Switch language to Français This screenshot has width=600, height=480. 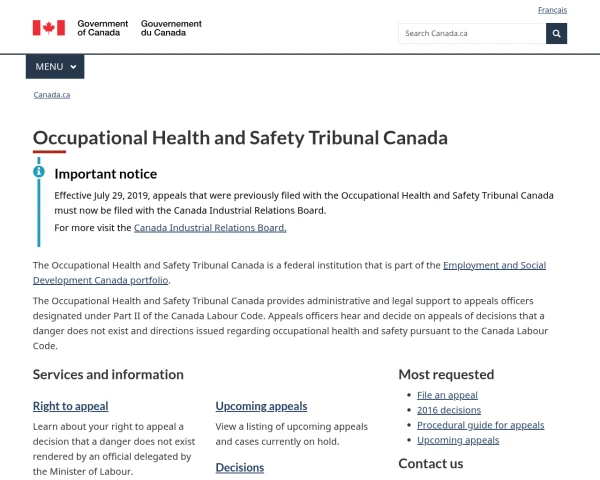[552, 10]
